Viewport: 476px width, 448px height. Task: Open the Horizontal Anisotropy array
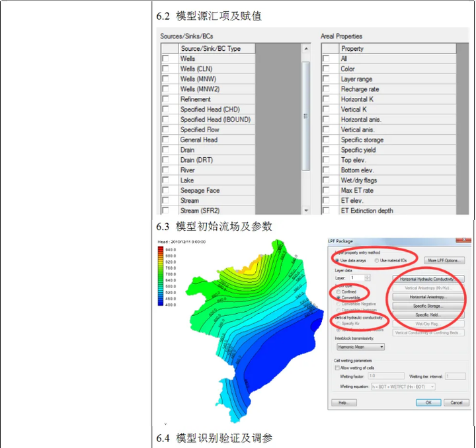point(428,297)
